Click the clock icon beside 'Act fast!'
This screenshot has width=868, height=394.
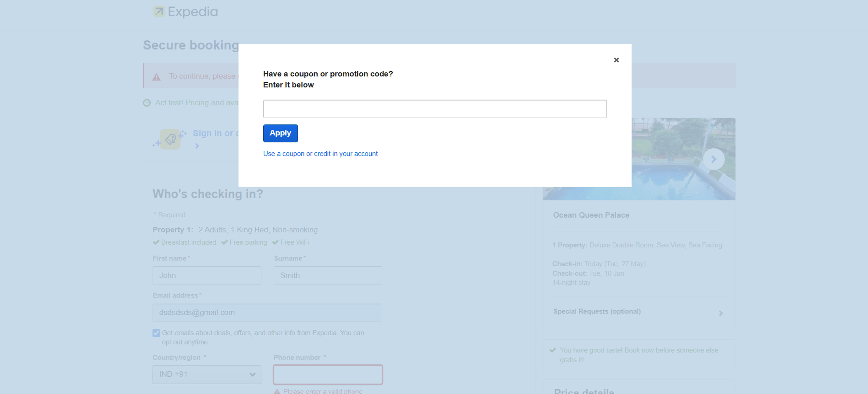click(147, 103)
